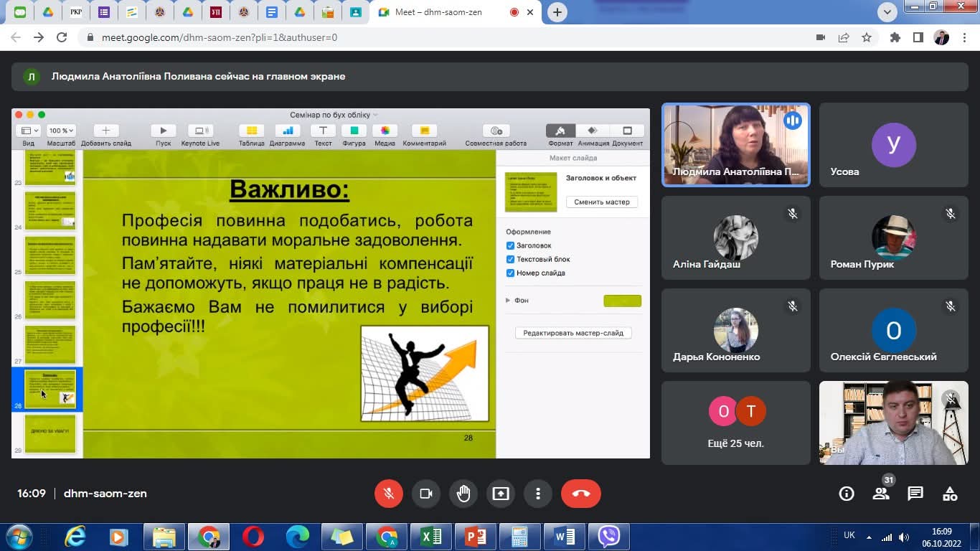The width and height of the screenshot is (980, 551).
Task: Show the participants list panel
Action: tap(881, 494)
